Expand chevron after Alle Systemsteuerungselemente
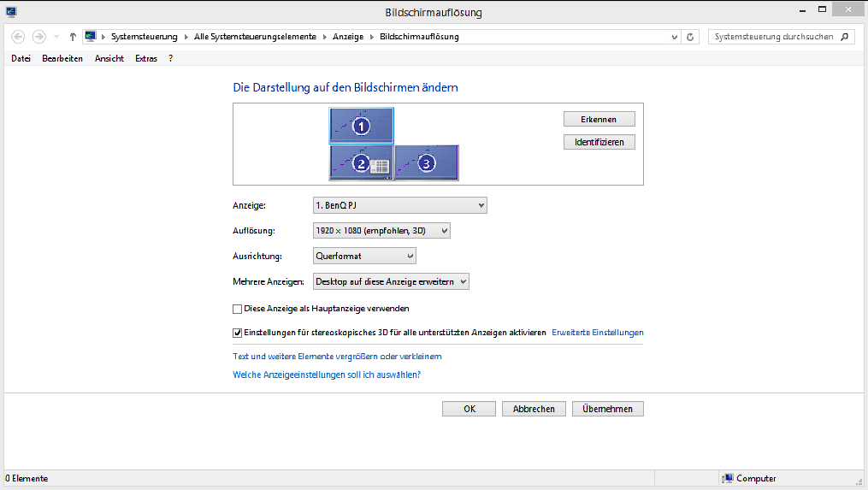This screenshot has height=490, width=868. pos(325,37)
